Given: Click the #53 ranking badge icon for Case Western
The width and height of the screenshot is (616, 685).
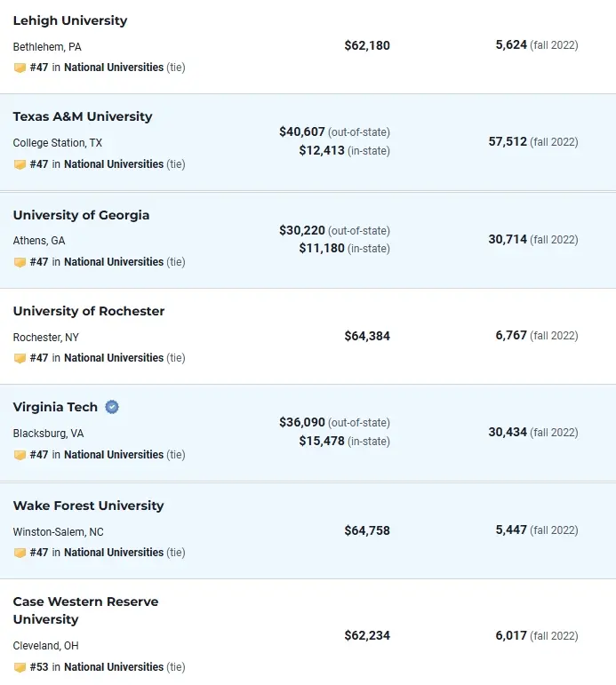Looking at the screenshot, I should pos(20,667).
